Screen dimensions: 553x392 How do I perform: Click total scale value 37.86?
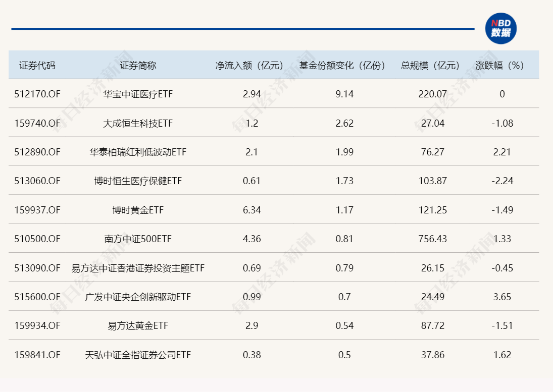(433, 355)
